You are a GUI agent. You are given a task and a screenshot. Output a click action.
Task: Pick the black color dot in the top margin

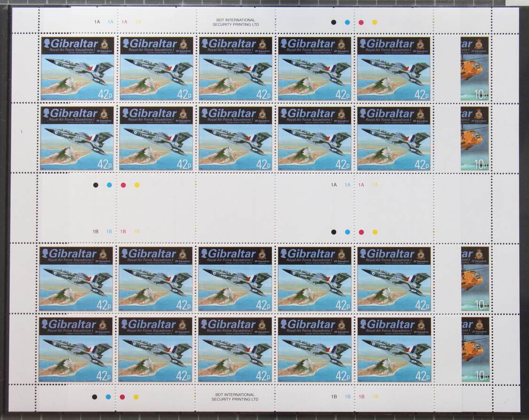[x=334, y=22]
